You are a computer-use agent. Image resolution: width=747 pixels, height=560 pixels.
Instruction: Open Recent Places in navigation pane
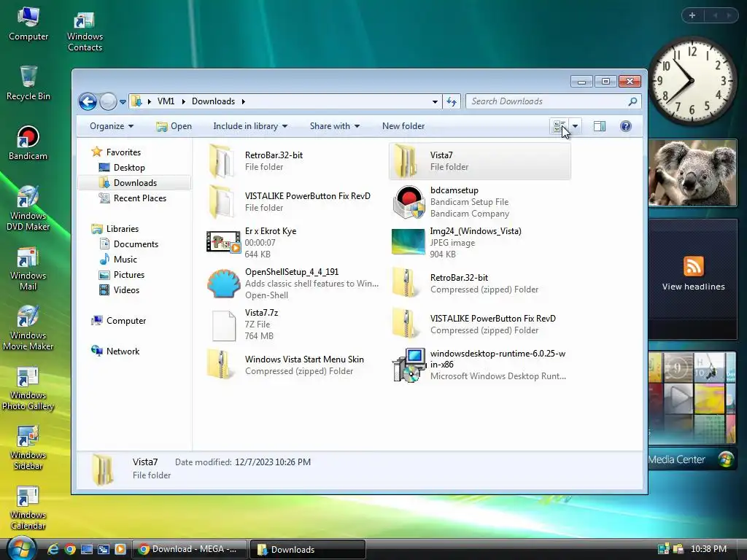pyautogui.click(x=139, y=198)
